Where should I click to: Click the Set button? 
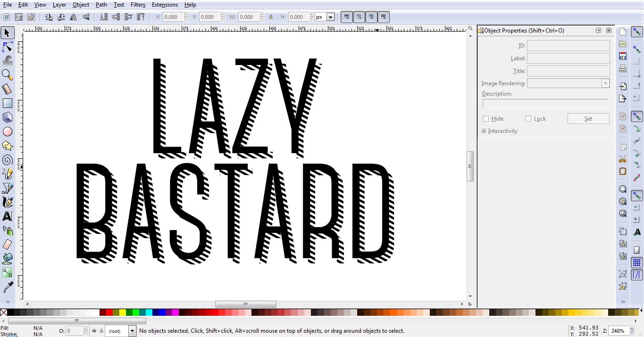click(588, 119)
